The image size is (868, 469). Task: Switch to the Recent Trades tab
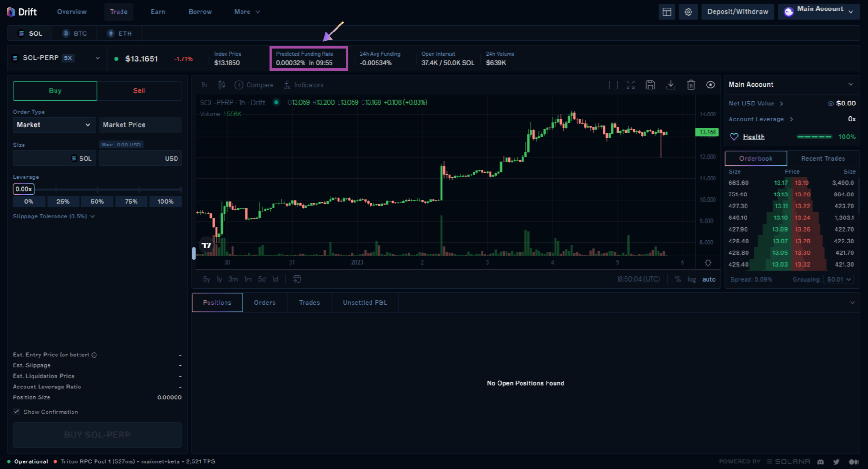822,158
